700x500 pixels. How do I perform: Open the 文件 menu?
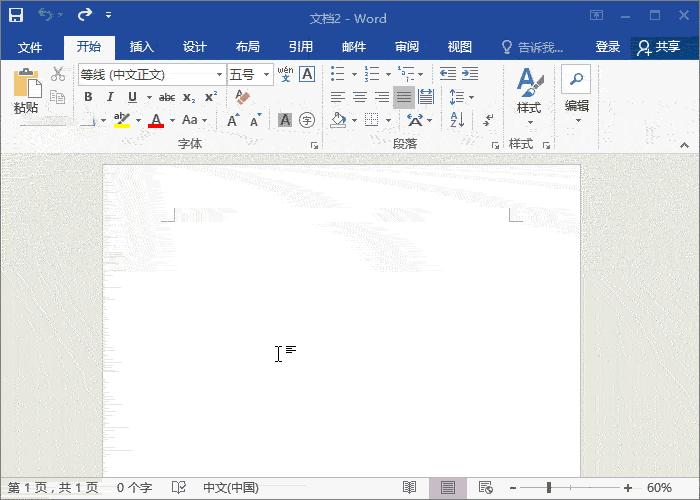coord(30,47)
